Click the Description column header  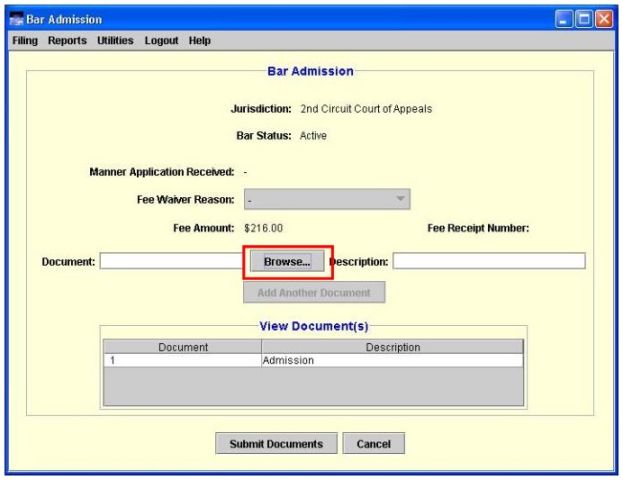[392, 347]
